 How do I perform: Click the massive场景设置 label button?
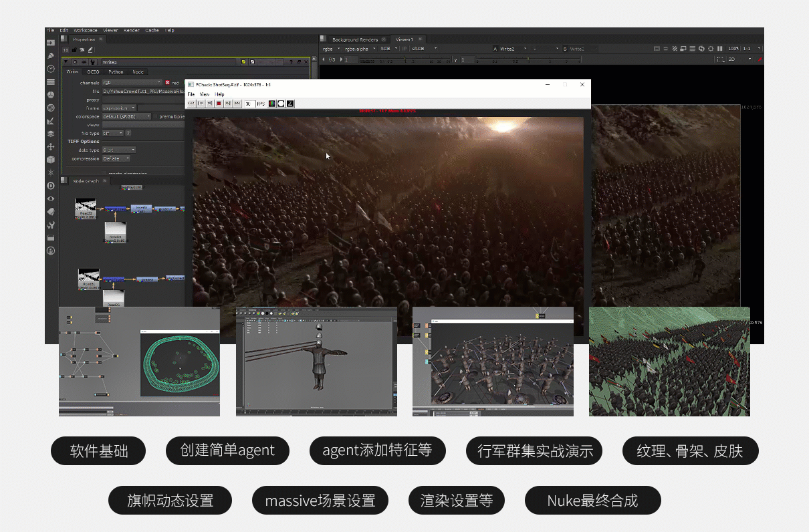(x=320, y=501)
